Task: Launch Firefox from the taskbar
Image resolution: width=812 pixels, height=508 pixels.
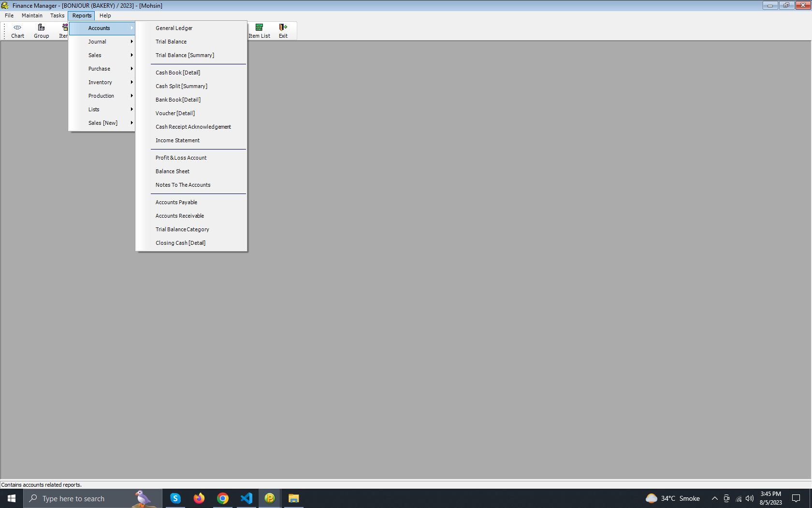Action: pos(199,498)
